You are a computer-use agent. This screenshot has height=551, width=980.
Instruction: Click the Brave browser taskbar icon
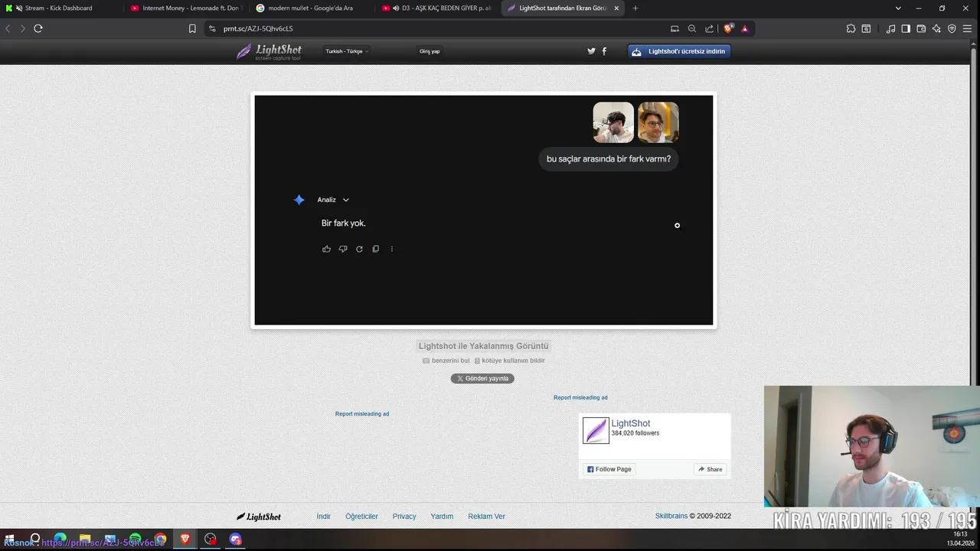pyautogui.click(x=185, y=540)
